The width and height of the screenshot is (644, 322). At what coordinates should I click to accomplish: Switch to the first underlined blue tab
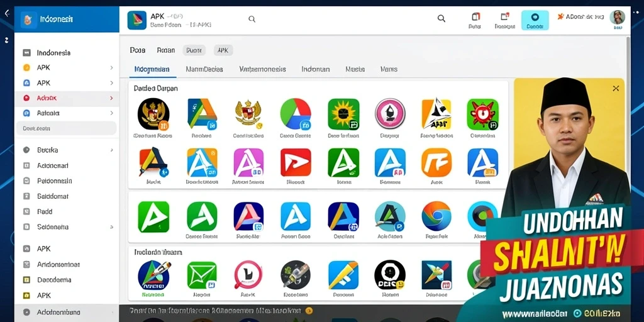152,69
